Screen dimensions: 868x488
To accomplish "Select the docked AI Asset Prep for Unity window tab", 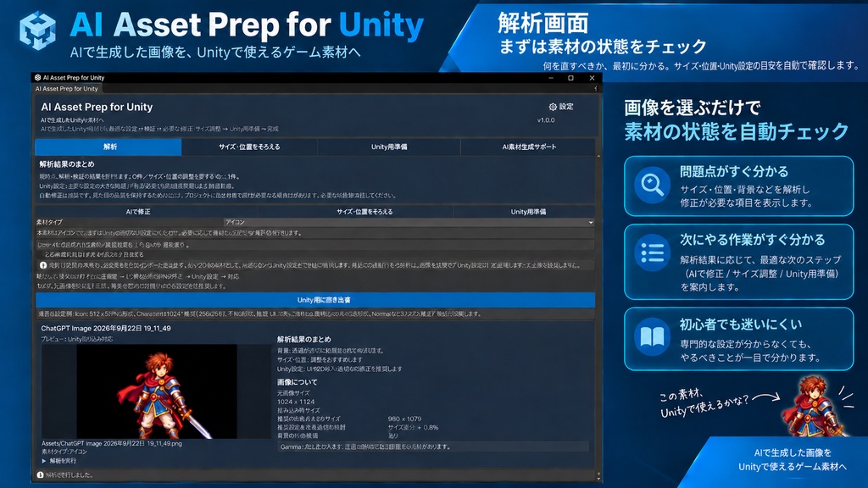I will coord(66,88).
